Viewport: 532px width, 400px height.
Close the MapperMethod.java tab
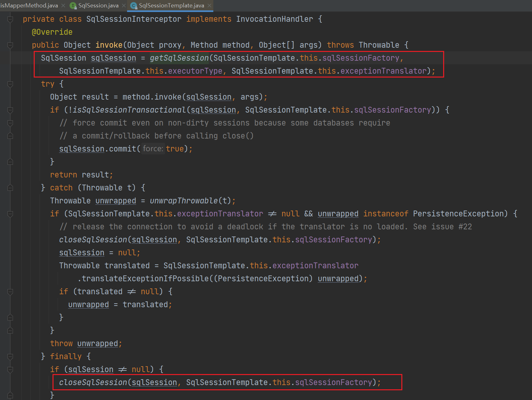(x=63, y=6)
